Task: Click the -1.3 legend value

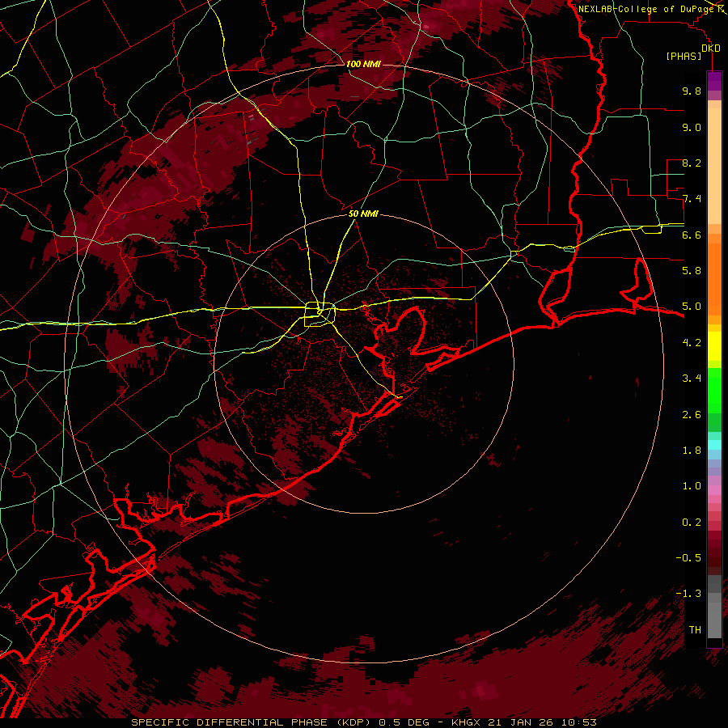Action: [x=688, y=594]
